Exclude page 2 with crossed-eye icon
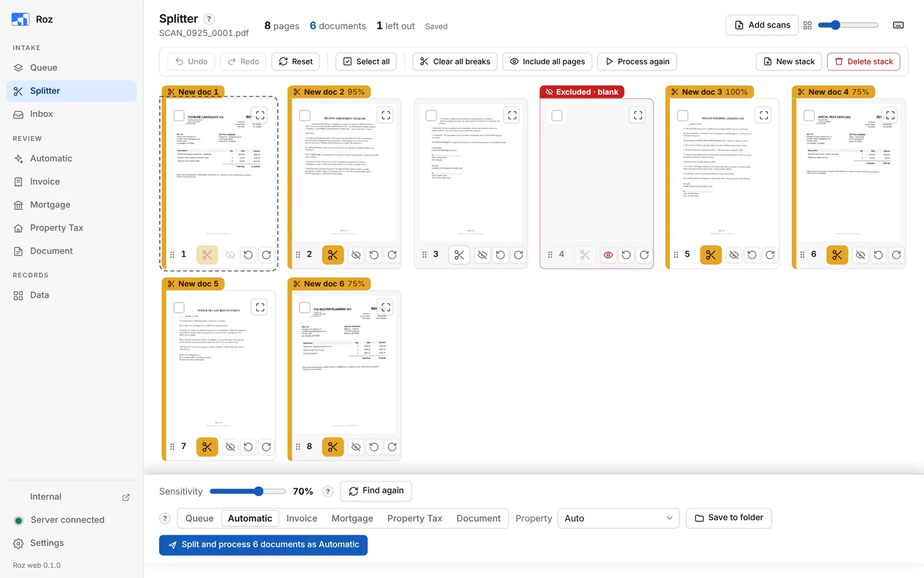924x578 pixels. tap(356, 255)
